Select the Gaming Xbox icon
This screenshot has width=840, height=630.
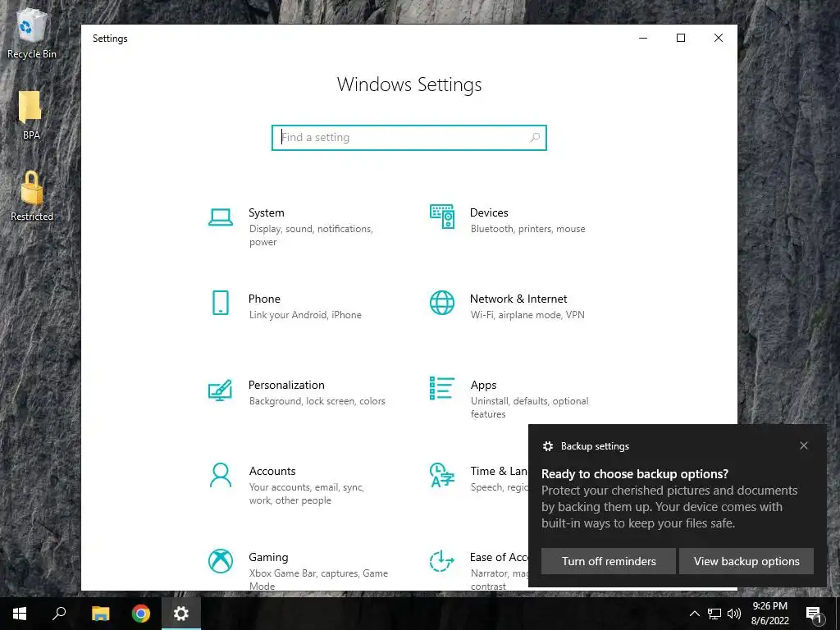point(220,561)
